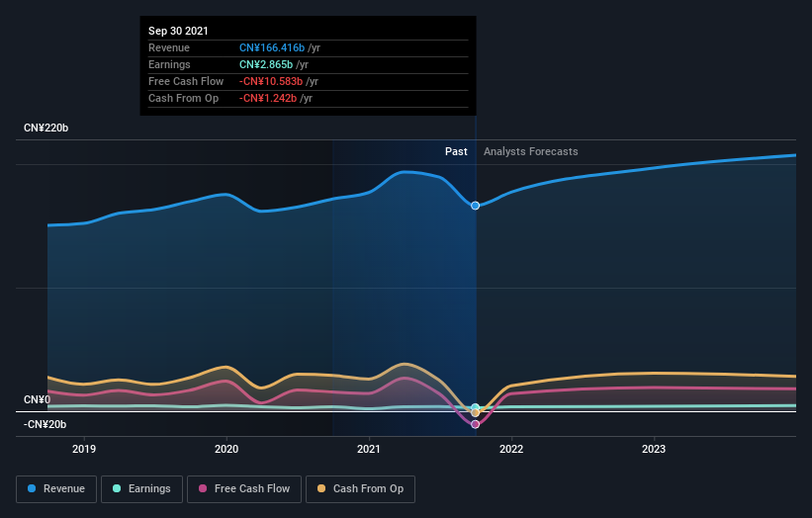Click the teal Earnings data point marker
This screenshot has height=518, width=812.
pyautogui.click(x=475, y=407)
